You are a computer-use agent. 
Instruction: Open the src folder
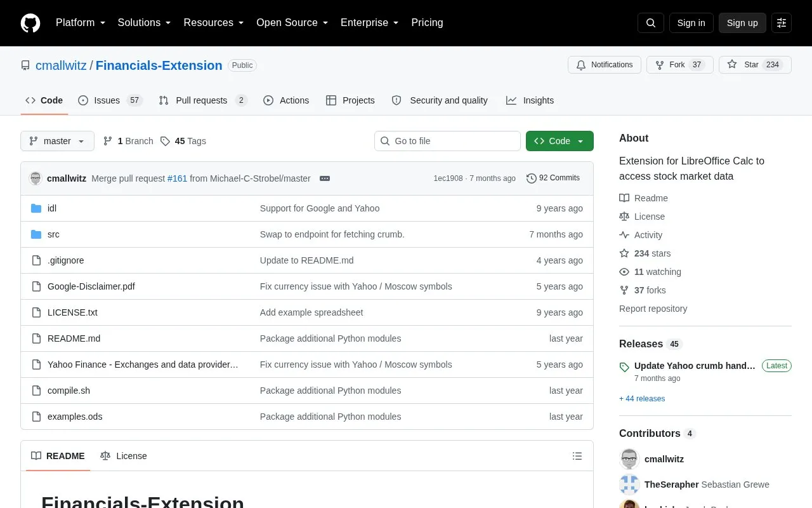pyautogui.click(x=53, y=234)
